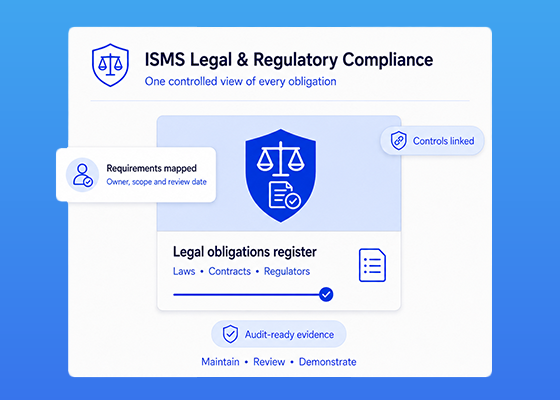Click the One controlled view subtitle
The image size is (560, 400).
click(x=240, y=81)
